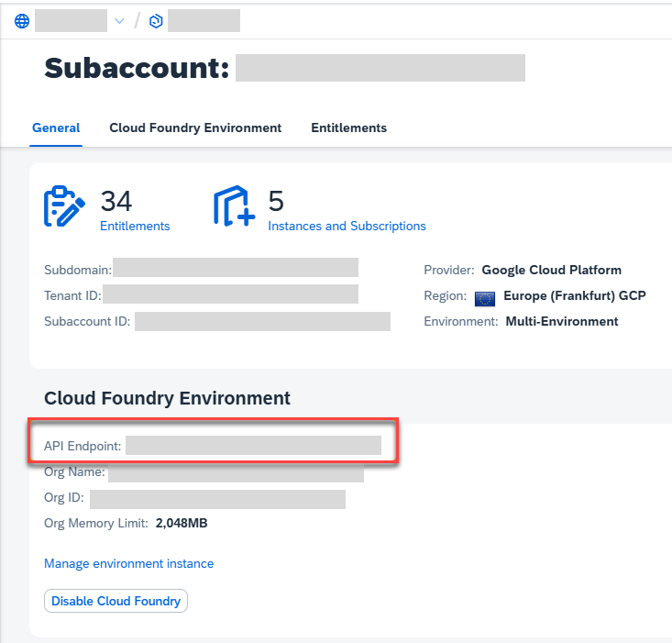Select the Europe (Frankfurt) GCP region text

(x=575, y=295)
